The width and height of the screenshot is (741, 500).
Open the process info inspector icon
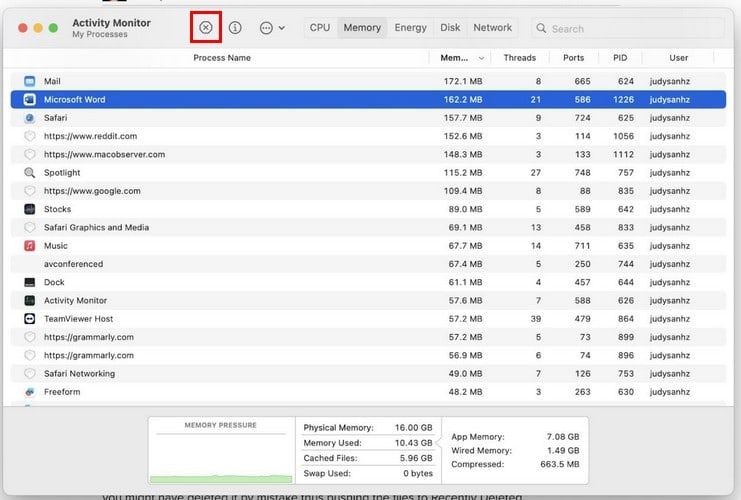pos(235,28)
